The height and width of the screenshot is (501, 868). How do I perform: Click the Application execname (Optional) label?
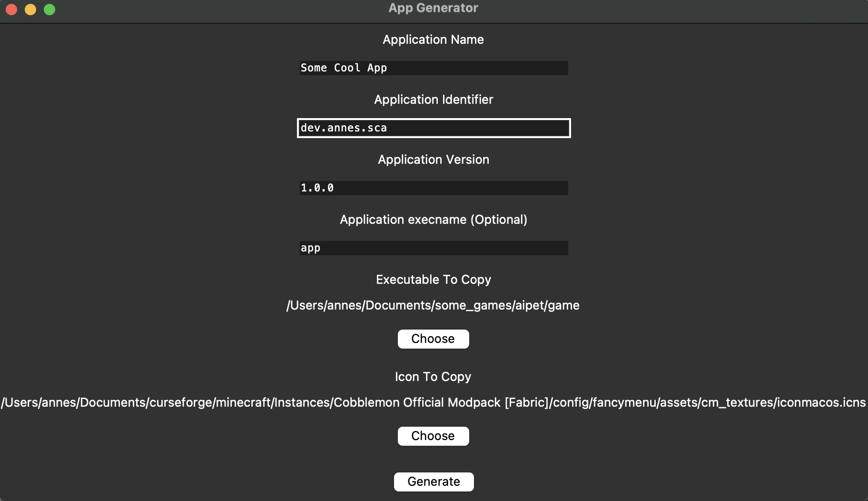click(x=433, y=220)
